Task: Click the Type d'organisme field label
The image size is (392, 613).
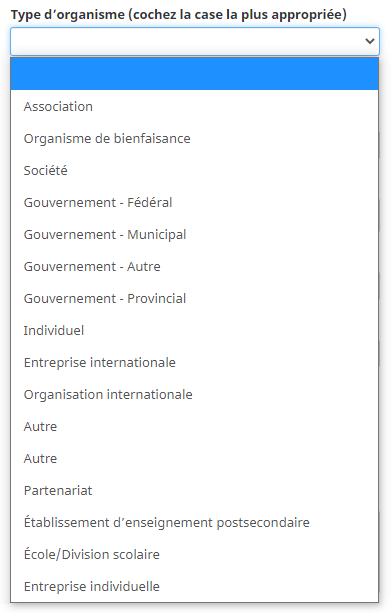Action: pos(179,15)
